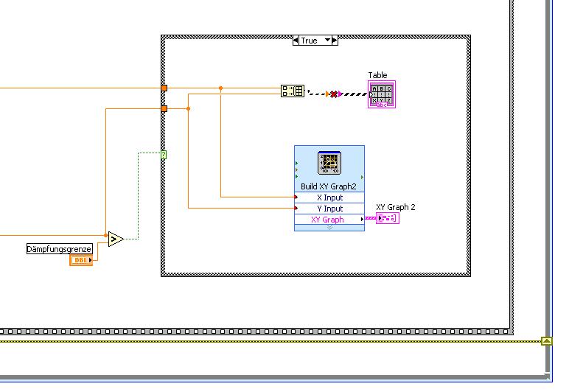Screen dimensions: 569x392
Task: Click the broken wire red X marker
Action: [334, 94]
